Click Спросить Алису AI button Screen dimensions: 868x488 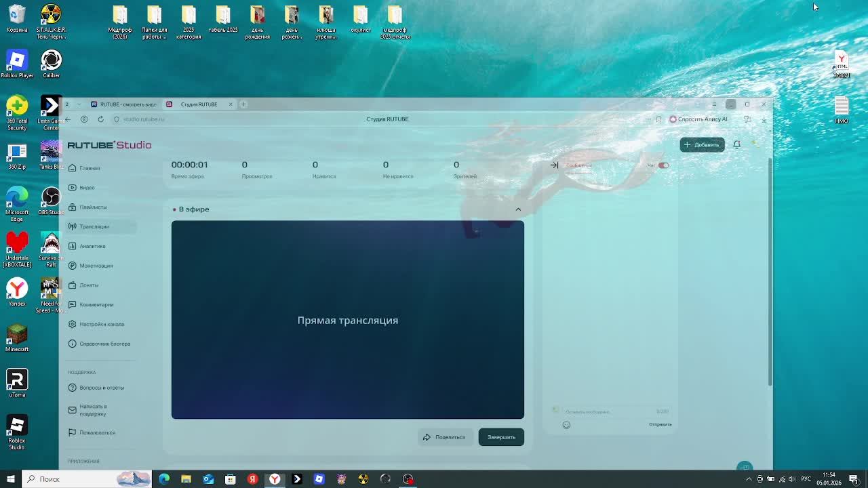coord(698,119)
